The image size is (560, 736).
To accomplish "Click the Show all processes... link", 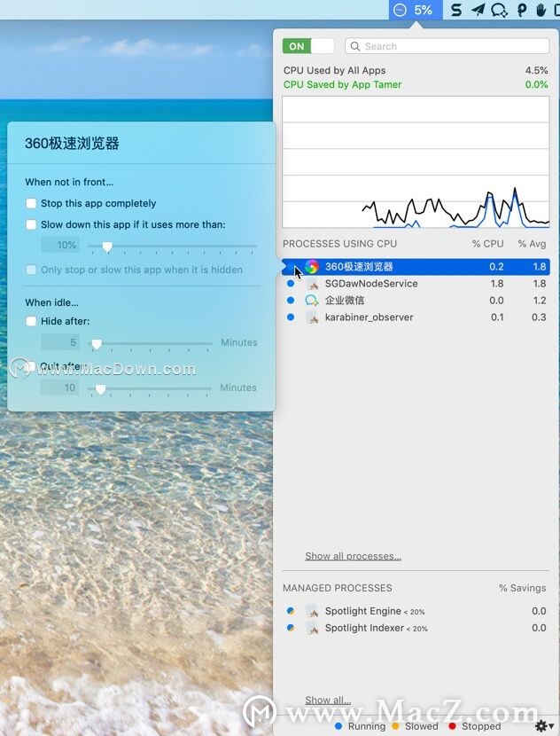I will 353,556.
